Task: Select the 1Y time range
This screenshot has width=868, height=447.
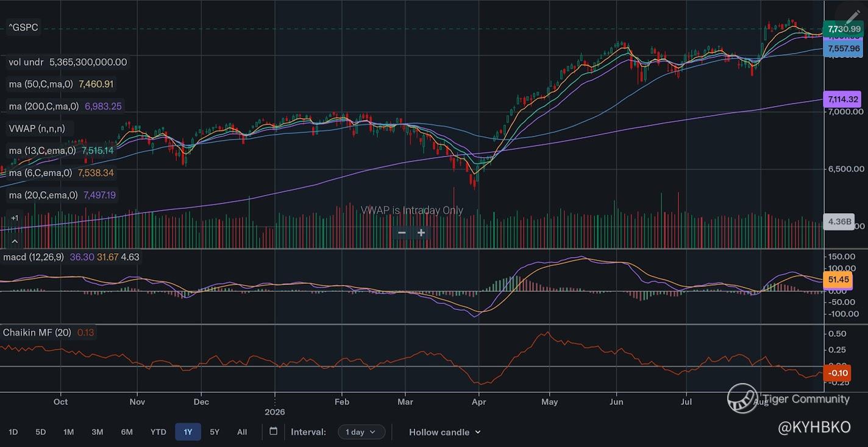Action: click(x=188, y=432)
